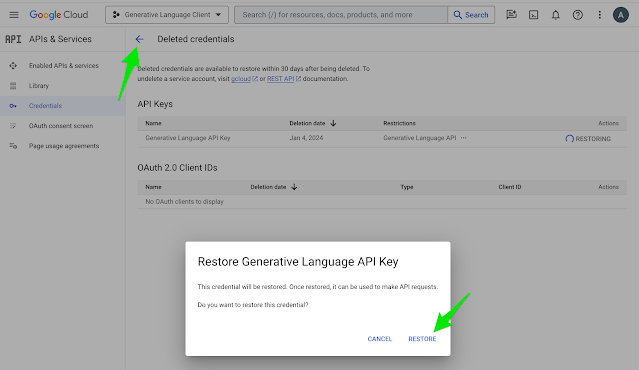Click CANCEL in the restore dialog

(x=379, y=339)
